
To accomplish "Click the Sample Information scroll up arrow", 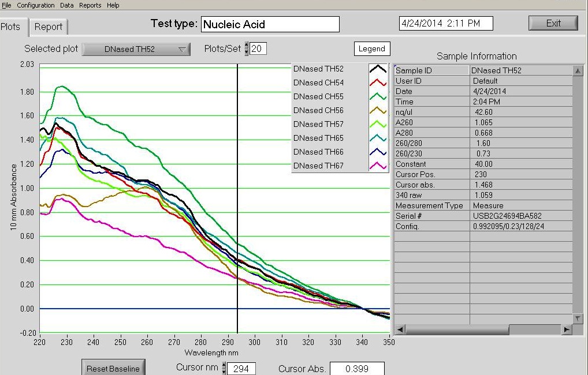I will (x=578, y=70).
